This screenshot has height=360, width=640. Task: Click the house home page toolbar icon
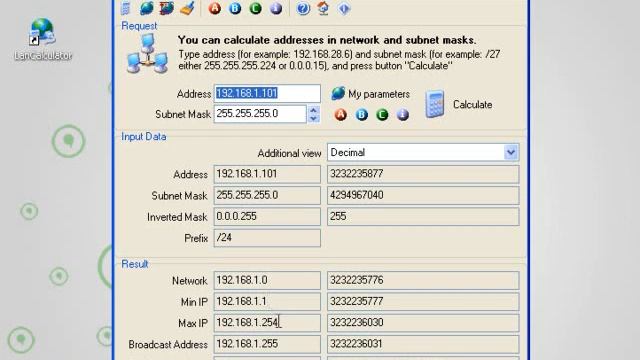click(323, 8)
